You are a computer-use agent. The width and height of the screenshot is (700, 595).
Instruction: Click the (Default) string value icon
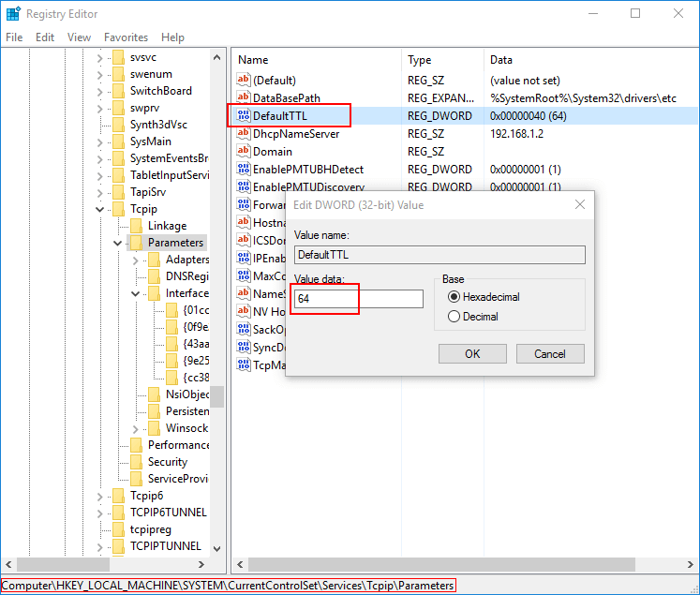click(x=244, y=80)
